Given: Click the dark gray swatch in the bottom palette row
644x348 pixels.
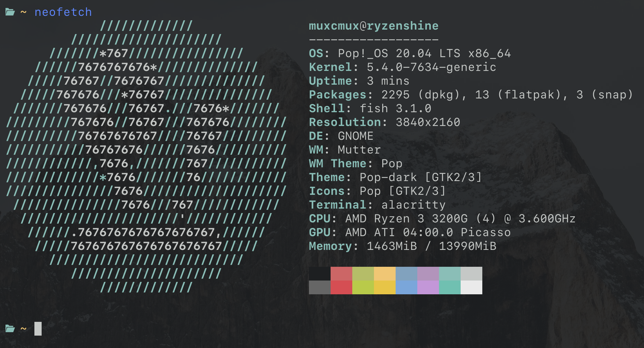Looking at the screenshot, I should [x=320, y=287].
